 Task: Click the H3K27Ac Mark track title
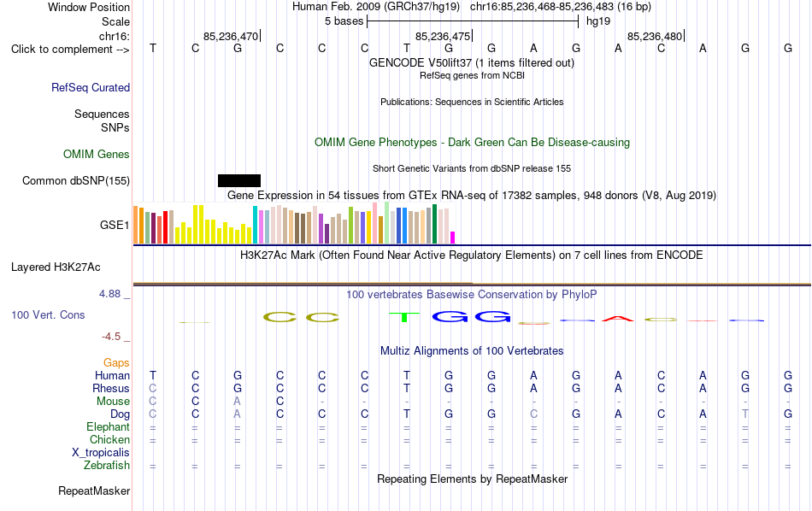click(x=472, y=255)
